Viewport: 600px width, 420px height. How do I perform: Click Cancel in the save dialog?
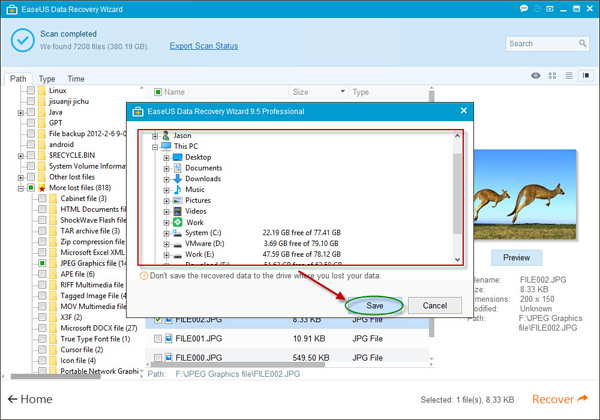pyautogui.click(x=435, y=305)
